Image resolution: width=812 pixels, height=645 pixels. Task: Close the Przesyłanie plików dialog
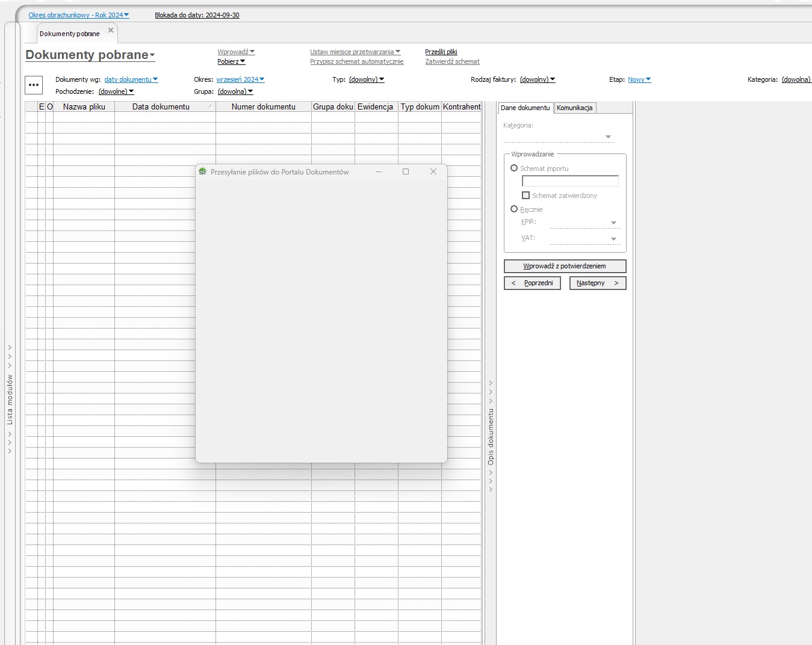tap(433, 171)
